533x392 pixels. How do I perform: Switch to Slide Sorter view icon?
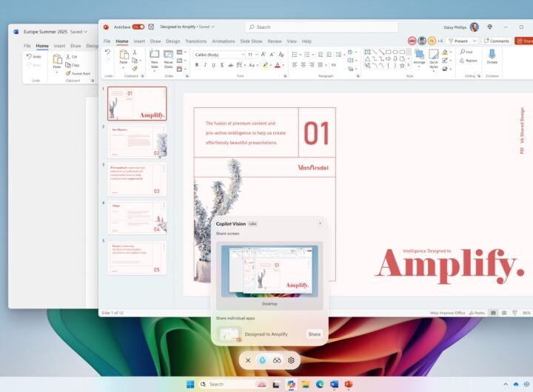(503, 313)
